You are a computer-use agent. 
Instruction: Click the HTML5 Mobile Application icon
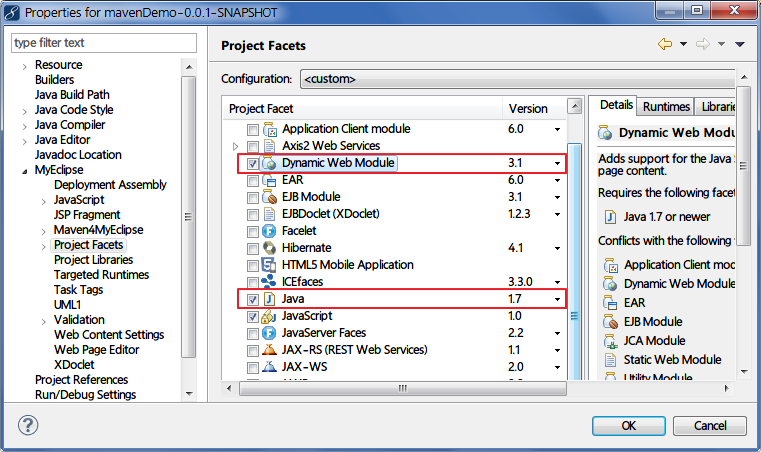coord(269,265)
